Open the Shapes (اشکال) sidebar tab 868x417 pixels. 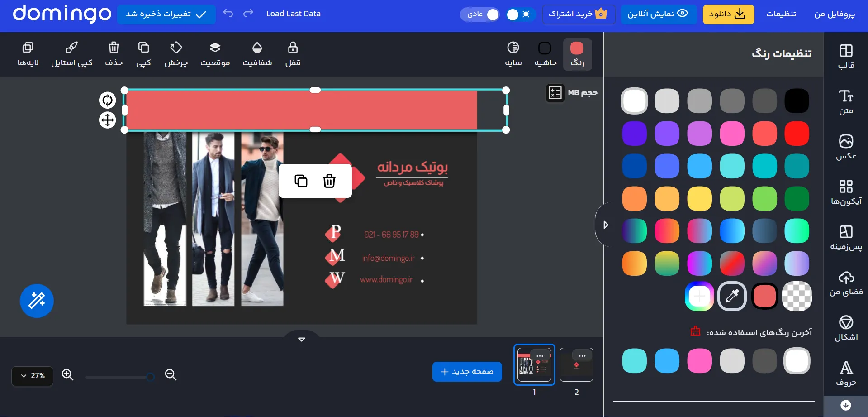(x=846, y=328)
